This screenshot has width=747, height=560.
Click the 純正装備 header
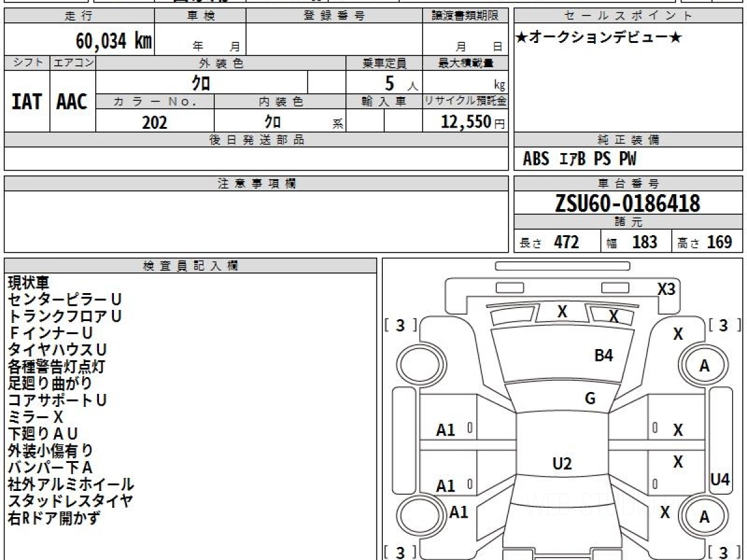(629, 140)
